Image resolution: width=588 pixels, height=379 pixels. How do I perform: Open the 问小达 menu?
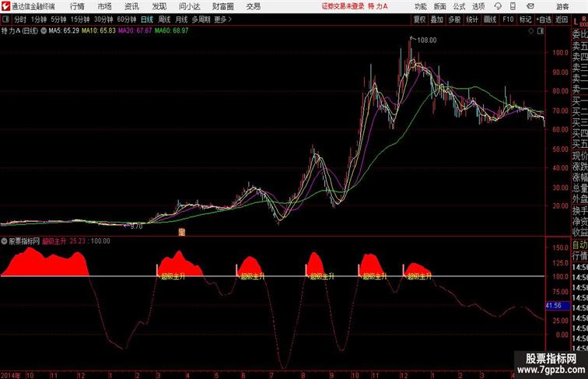point(189,6)
